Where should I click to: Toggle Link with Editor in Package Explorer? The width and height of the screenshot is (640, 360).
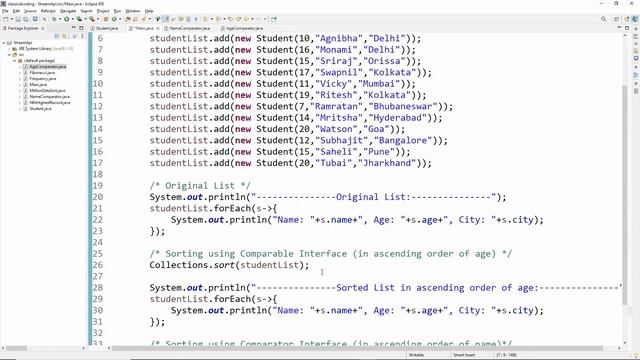(64, 36)
